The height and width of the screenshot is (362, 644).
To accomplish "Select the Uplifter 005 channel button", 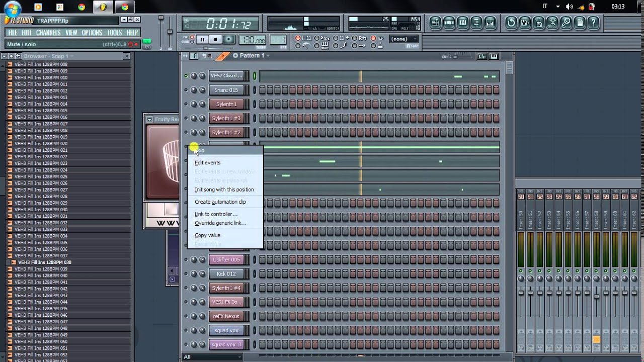I will 226,260.
